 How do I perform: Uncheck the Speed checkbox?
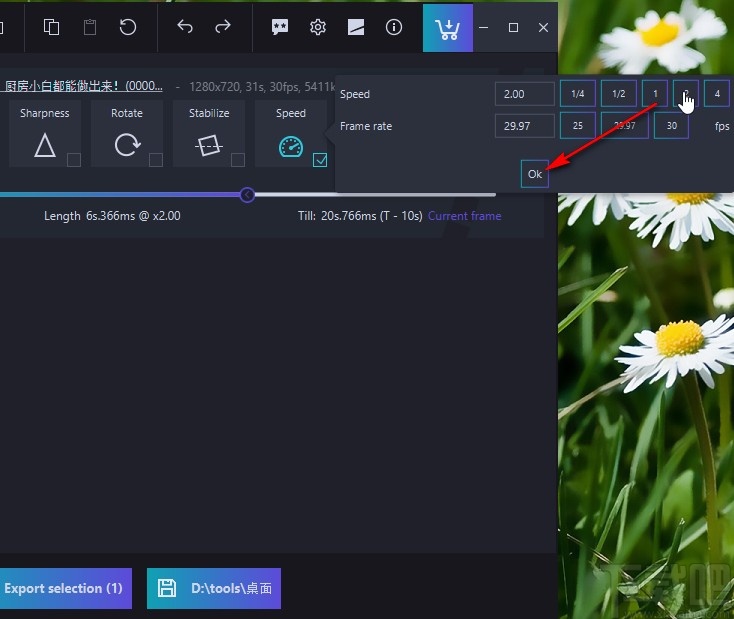[x=320, y=160]
